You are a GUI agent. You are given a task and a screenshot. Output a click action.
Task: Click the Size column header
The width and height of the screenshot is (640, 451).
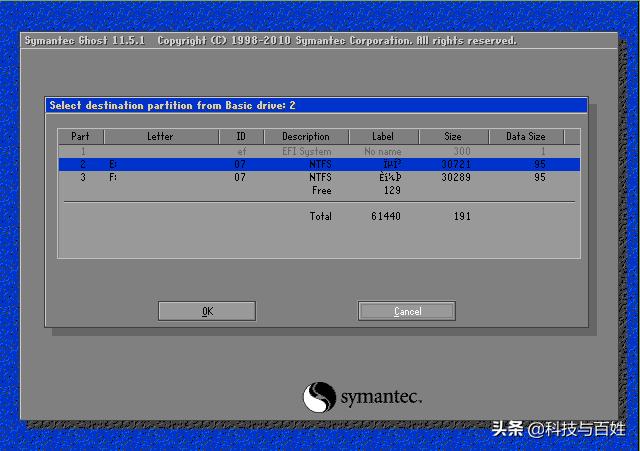click(453, 136)
